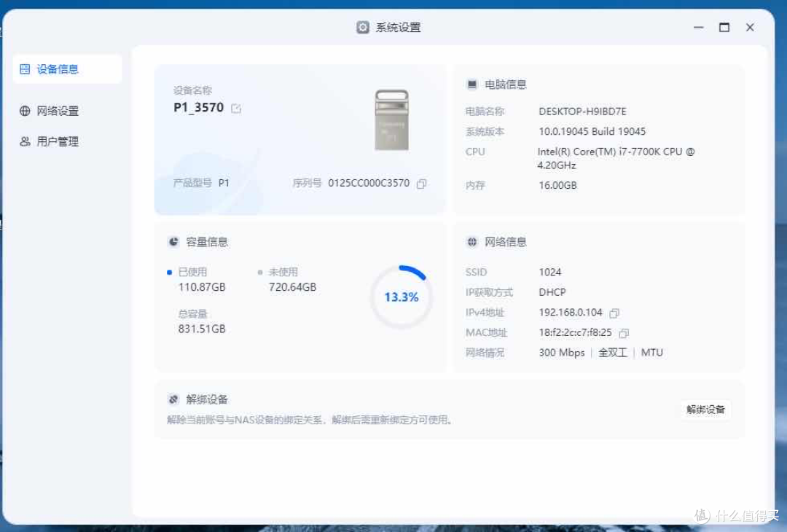Click the IPv4 address 192.168.0.104 text
787x532 pixels.
[x=570, y=313]
